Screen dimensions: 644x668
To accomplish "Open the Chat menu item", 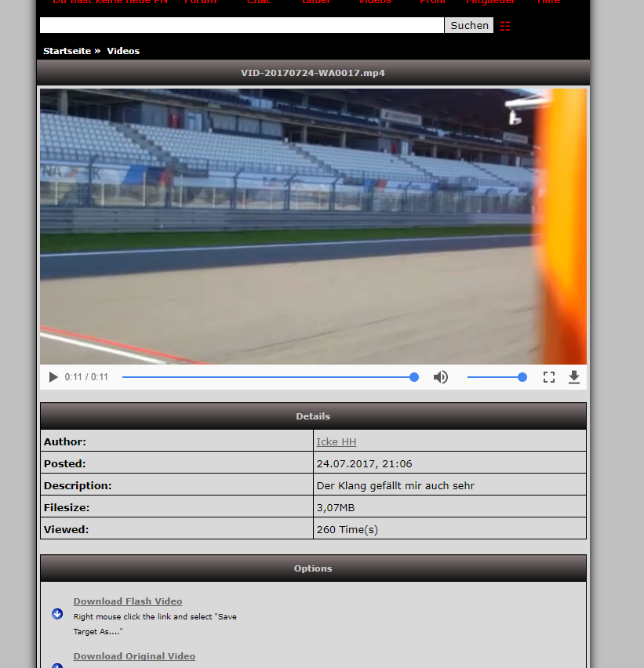I will pos(258,2).
